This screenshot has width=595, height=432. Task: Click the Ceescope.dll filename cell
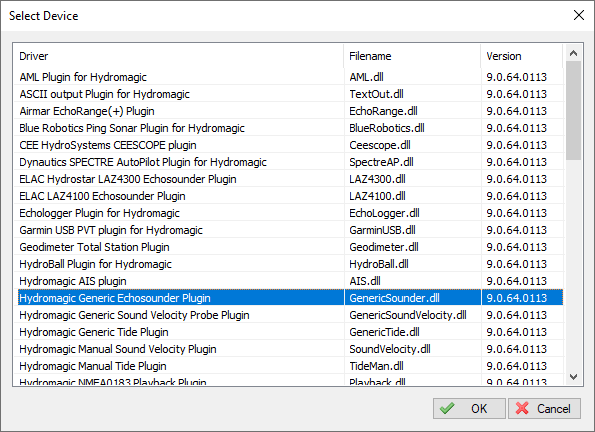412,145
